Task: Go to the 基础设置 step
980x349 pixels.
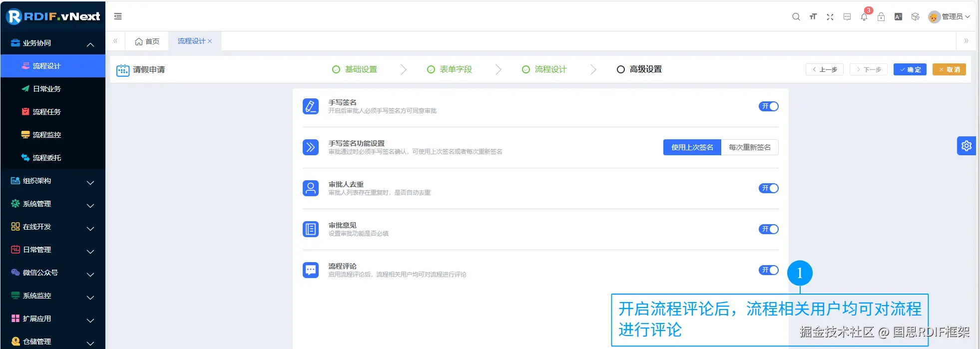Action: click(x=355, y=69)
